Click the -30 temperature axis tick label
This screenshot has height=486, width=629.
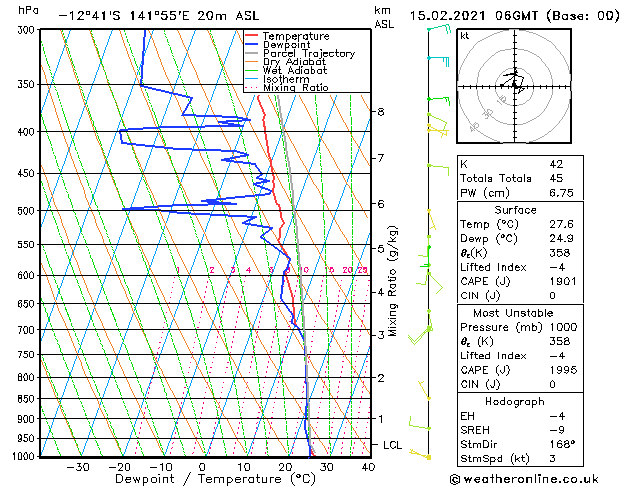(77, 467)
